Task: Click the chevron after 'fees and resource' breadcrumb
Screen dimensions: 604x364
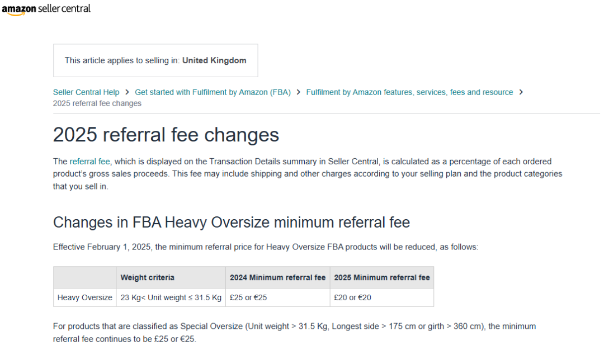Action: click(521, 92)
